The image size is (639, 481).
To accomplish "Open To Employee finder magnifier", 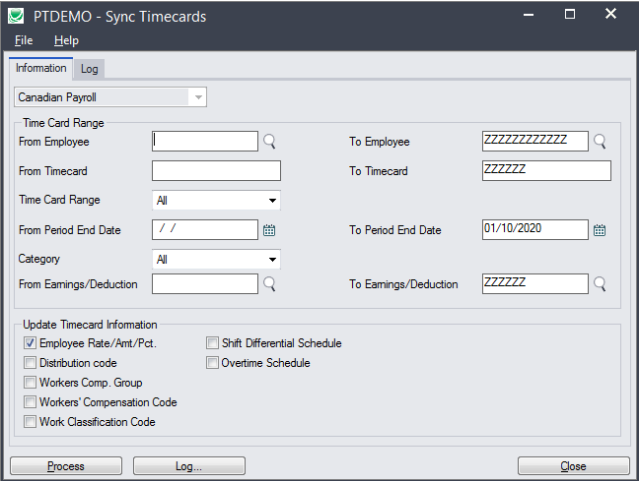I will tap(599, 141).
